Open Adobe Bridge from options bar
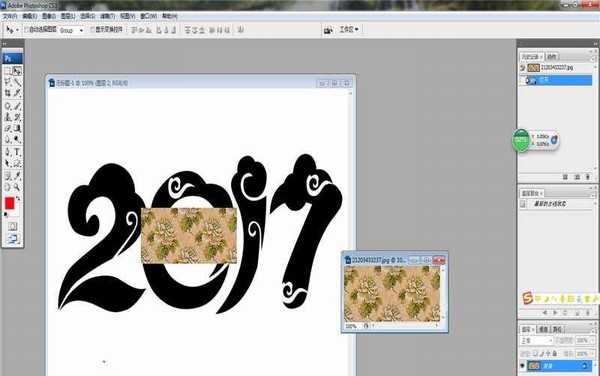Screen dimensions: 600x376 [328, 30]
